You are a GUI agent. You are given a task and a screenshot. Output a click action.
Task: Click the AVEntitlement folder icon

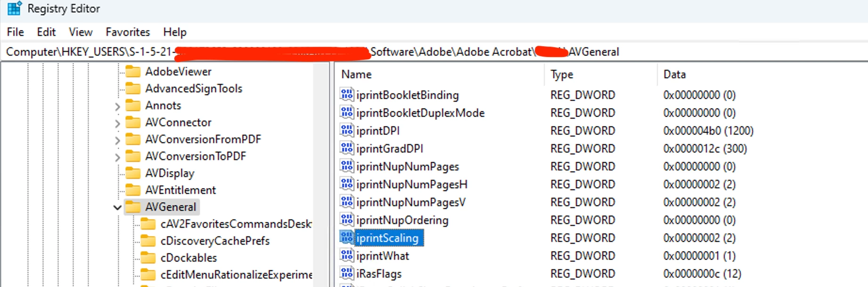point(133,190)
